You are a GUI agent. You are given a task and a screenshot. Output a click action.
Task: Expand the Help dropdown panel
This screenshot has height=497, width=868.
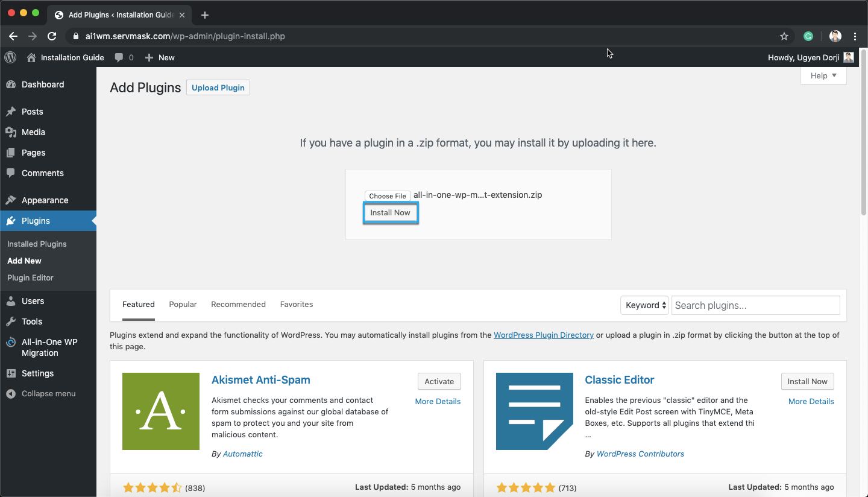823,75
